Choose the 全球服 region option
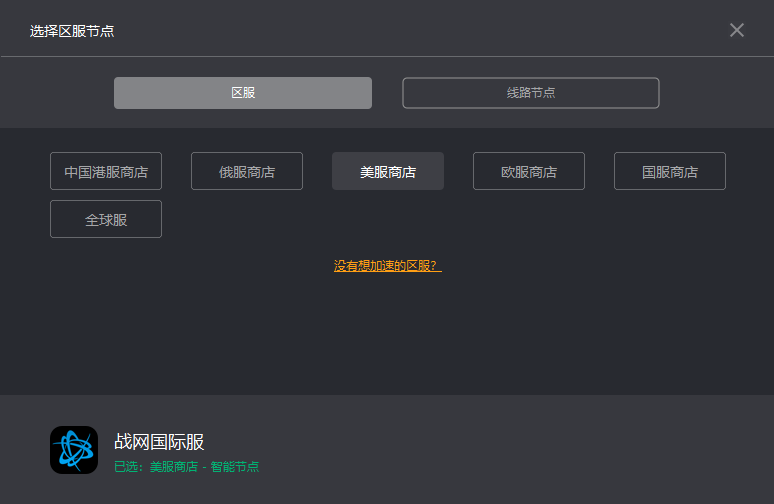774x504 pixels. [x=106, y=219]
